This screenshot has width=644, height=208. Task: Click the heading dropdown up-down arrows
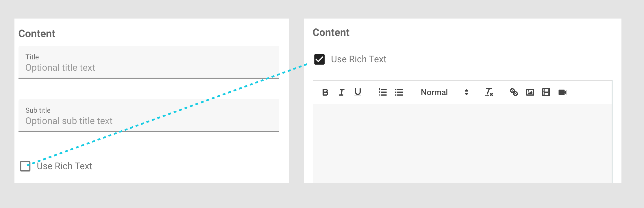(466, 92)
